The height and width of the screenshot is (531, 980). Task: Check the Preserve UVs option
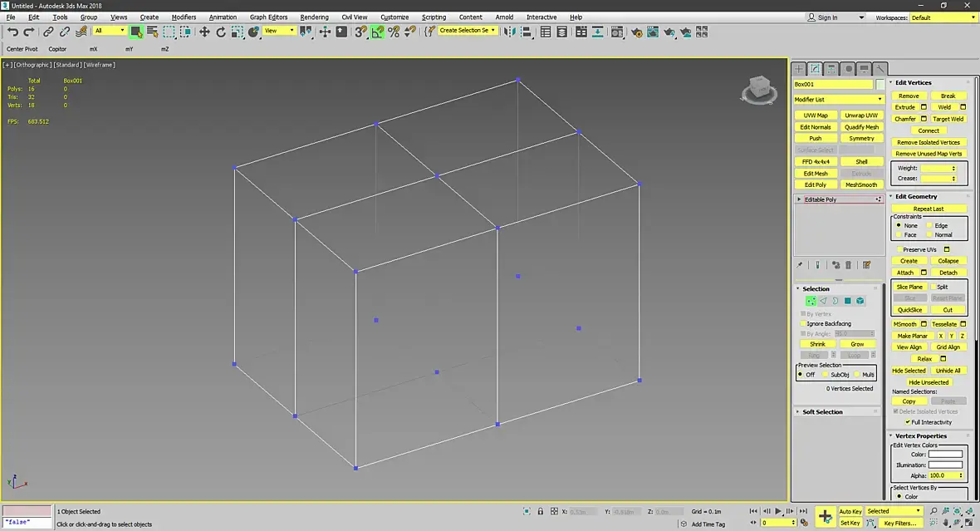coord(899,249)
